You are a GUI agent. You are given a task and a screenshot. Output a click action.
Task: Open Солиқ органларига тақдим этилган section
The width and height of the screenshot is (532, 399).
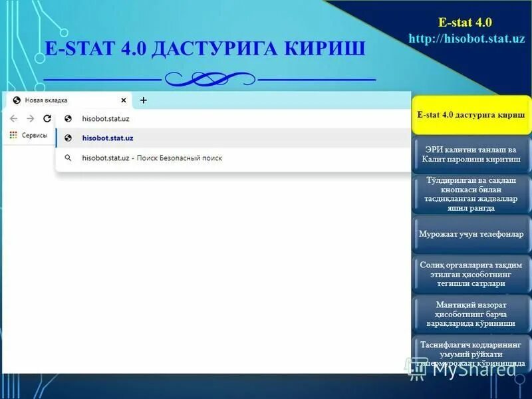pos(471,274)
